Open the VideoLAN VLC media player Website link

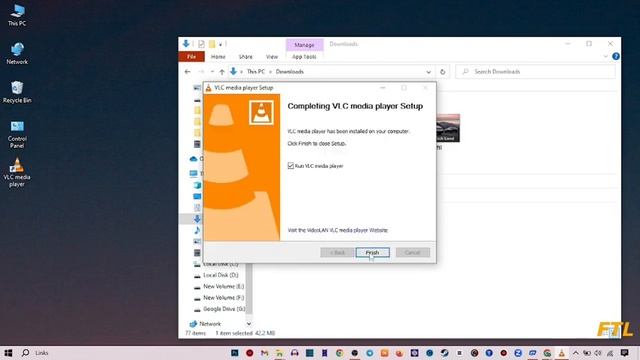tap(338, 230)
